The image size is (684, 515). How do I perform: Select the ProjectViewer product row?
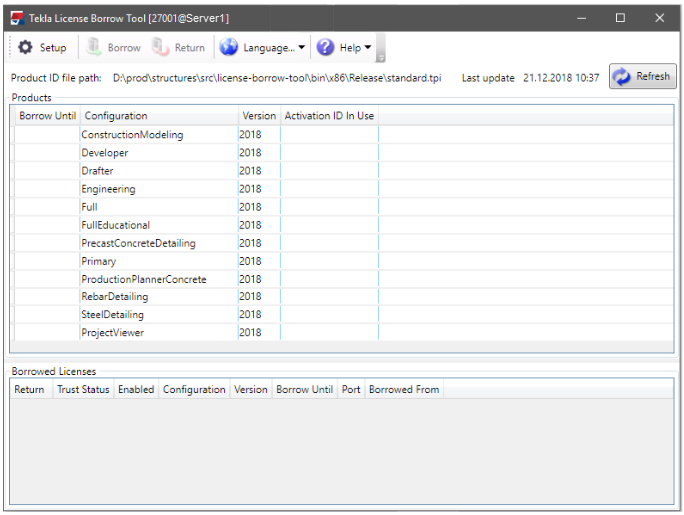pyautogui.click(x=112, y=333)
